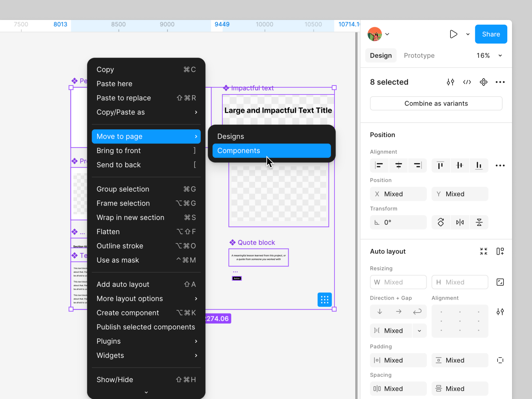Click the Share button

(x=491, y=34)
